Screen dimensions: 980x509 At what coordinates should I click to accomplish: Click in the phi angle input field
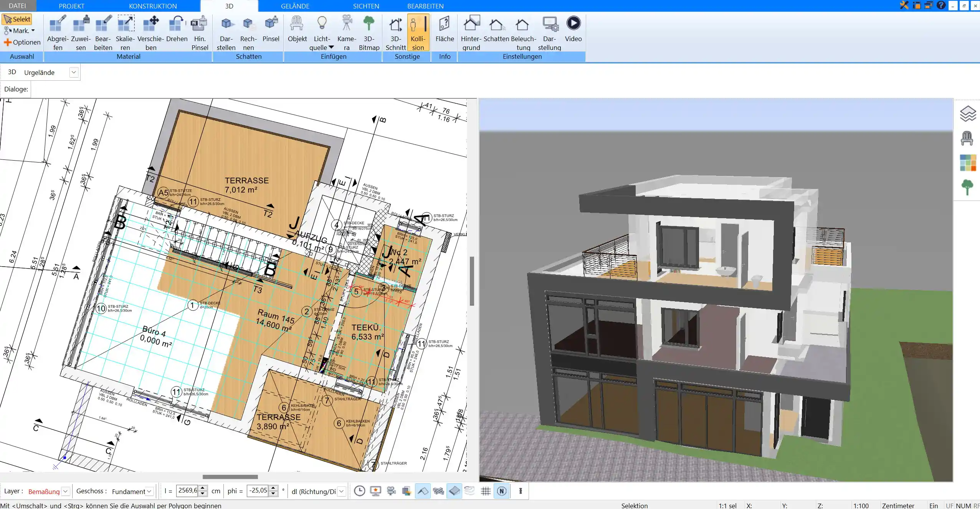pos(257,491)
